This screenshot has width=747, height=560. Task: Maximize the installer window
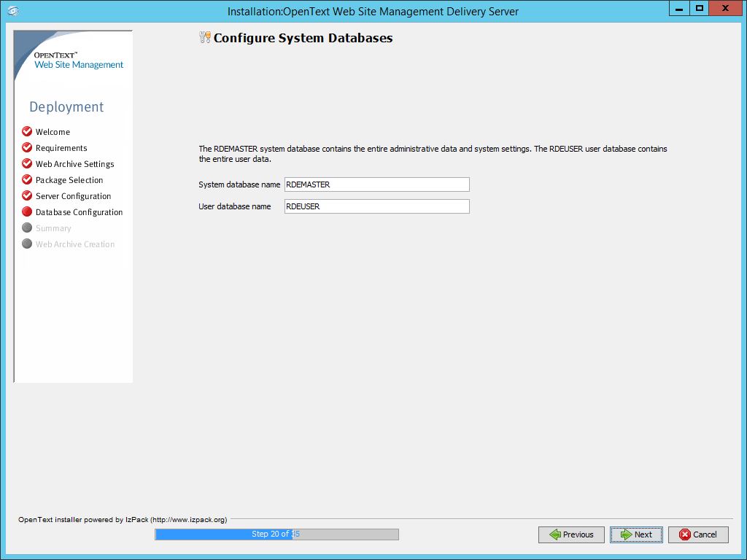click(700, 8)
